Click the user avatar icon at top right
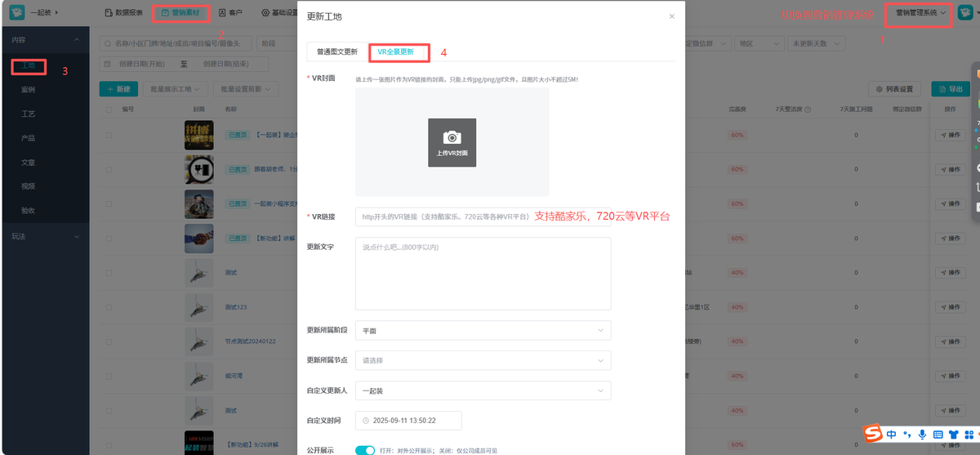This screenshot has height=455, width=980. [x=968, y=12]
